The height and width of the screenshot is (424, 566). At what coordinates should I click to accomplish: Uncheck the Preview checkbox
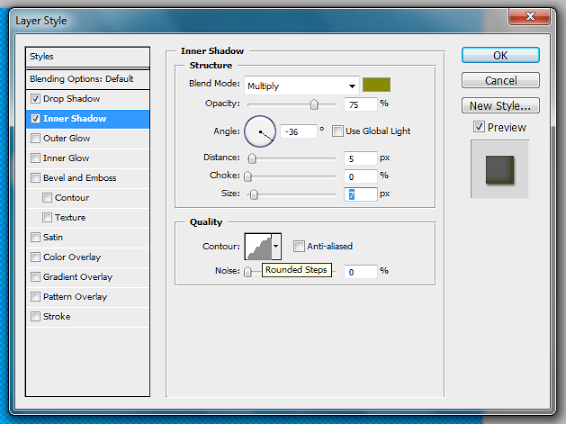(479, 127)
